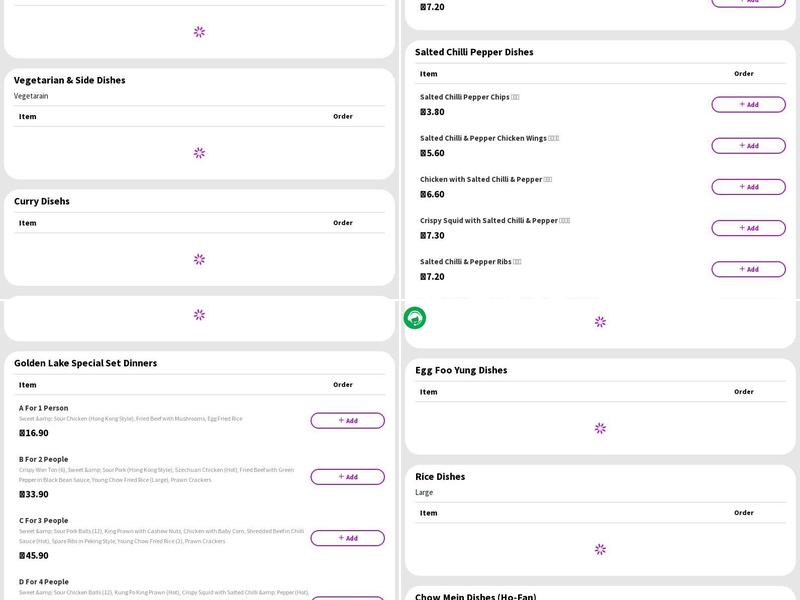
Task: Add Crispy Squid with Salted Chilli & Pepper
Action: 748,228
